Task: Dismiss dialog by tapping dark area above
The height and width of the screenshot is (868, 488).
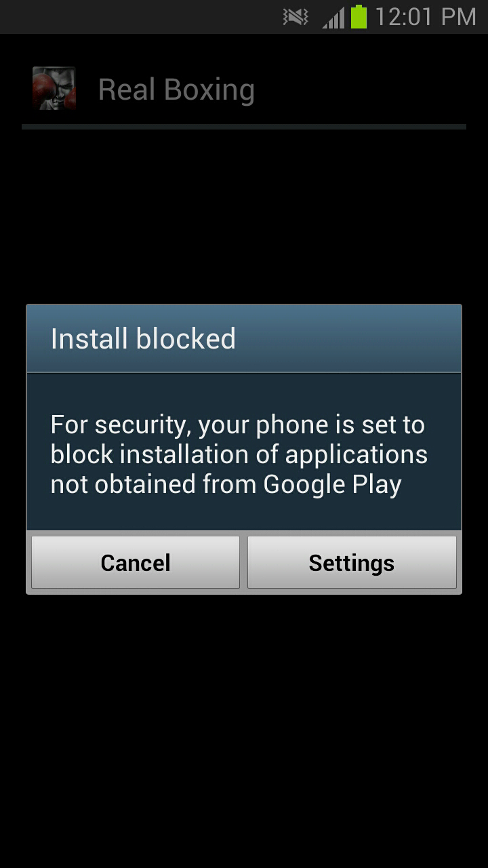Action: coord(244,217)
